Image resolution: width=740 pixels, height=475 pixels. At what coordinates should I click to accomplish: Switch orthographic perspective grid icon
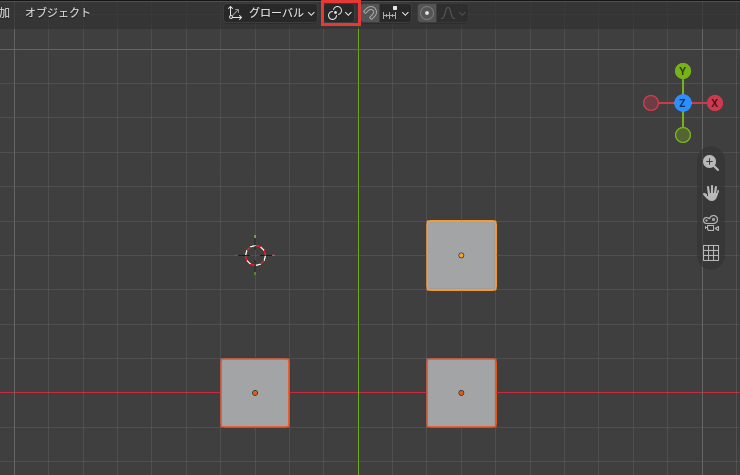(x=711, y=253)
